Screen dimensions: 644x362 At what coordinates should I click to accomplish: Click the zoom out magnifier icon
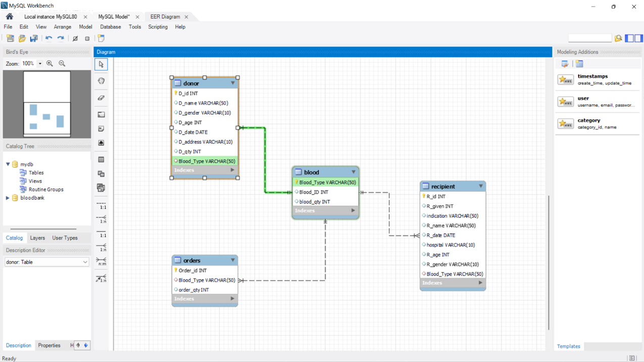tap(62, 64)
